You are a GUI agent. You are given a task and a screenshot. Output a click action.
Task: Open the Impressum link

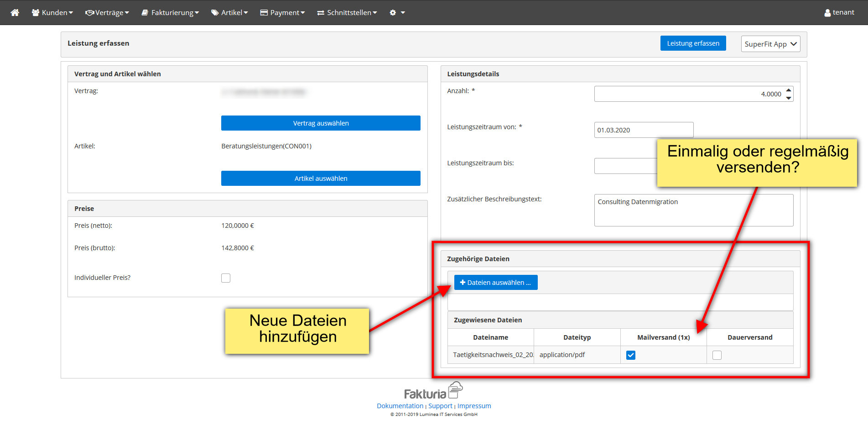click(x=474, y=406)
